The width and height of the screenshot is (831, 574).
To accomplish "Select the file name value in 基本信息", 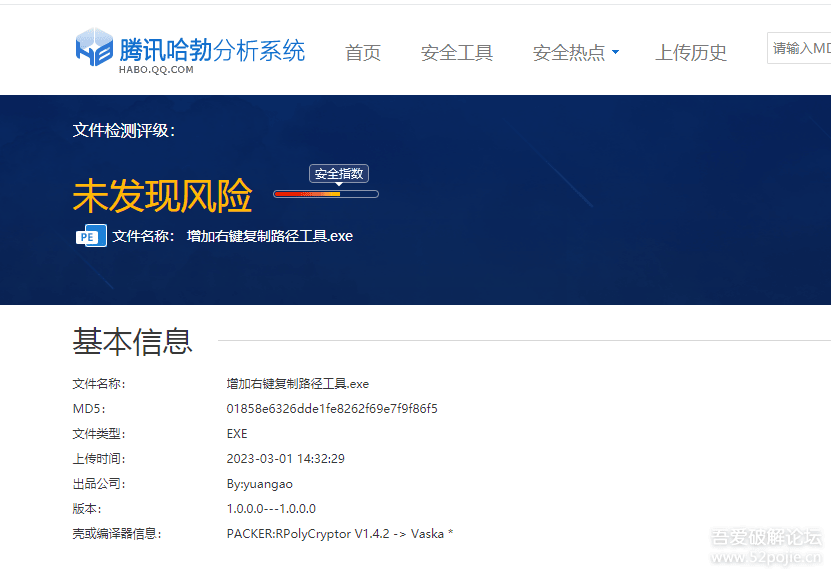I will pyautogui.click(x=298, y=384).
